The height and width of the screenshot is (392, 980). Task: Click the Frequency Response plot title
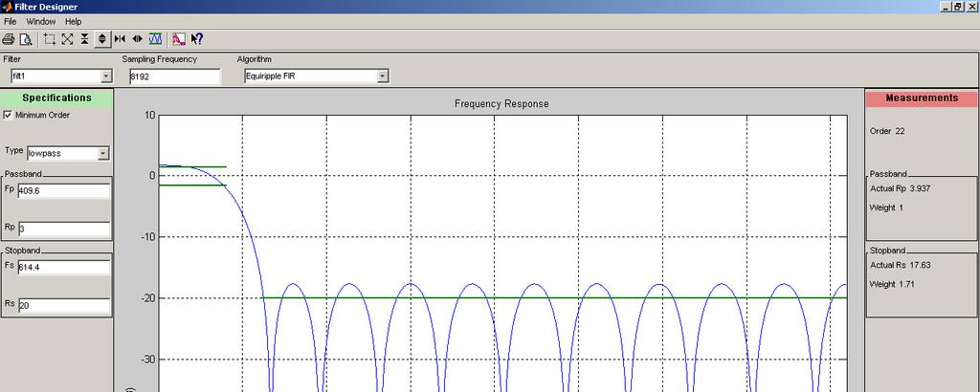(501, 103)
